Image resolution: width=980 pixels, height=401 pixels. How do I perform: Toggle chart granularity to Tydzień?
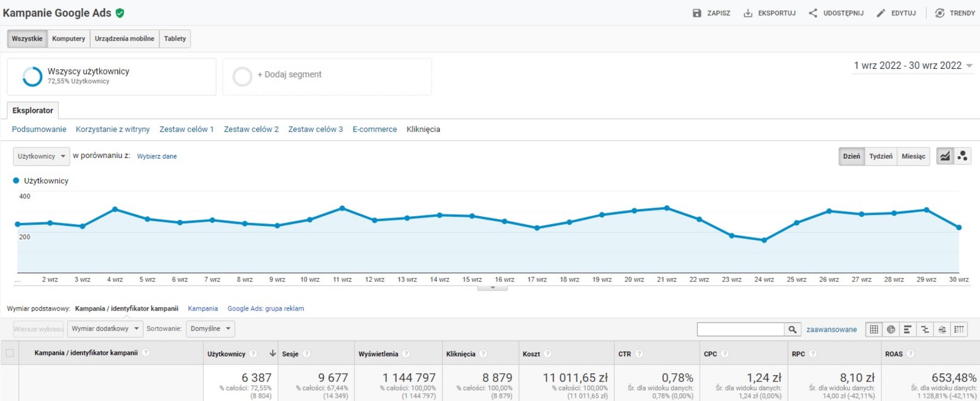tap(880, 156)
